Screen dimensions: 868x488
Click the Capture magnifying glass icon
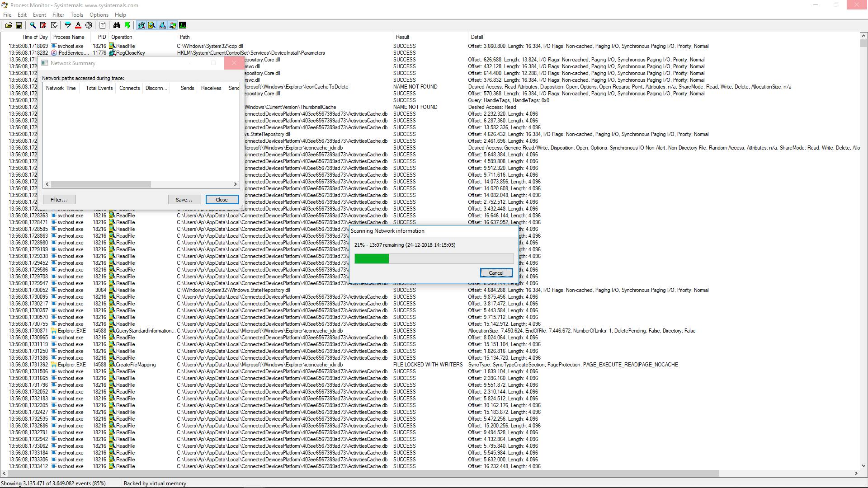(x=33, y=26)
